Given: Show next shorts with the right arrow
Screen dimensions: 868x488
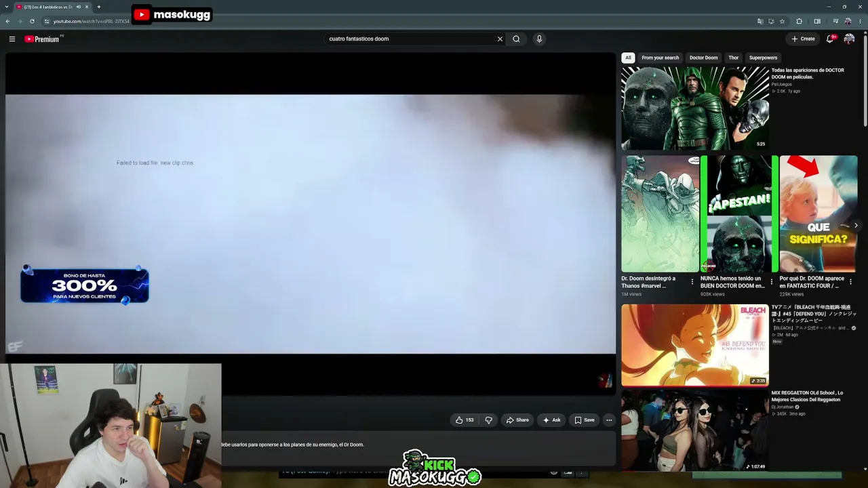Looking at the screenshot, I should [856, 226].
